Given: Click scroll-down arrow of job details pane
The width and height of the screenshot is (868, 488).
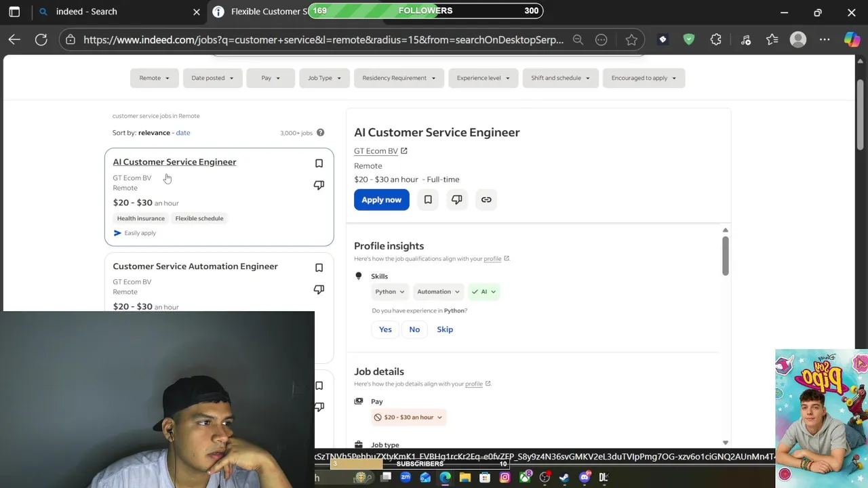Looking at the screenshot, I should point(725,443).
